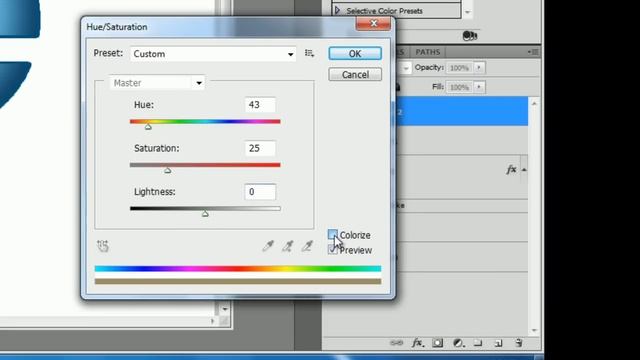Viewport: 640px width, 360px height.
Task: Open the Master channel dropdown
Action: pyautogui.click(x=157, y=83)
